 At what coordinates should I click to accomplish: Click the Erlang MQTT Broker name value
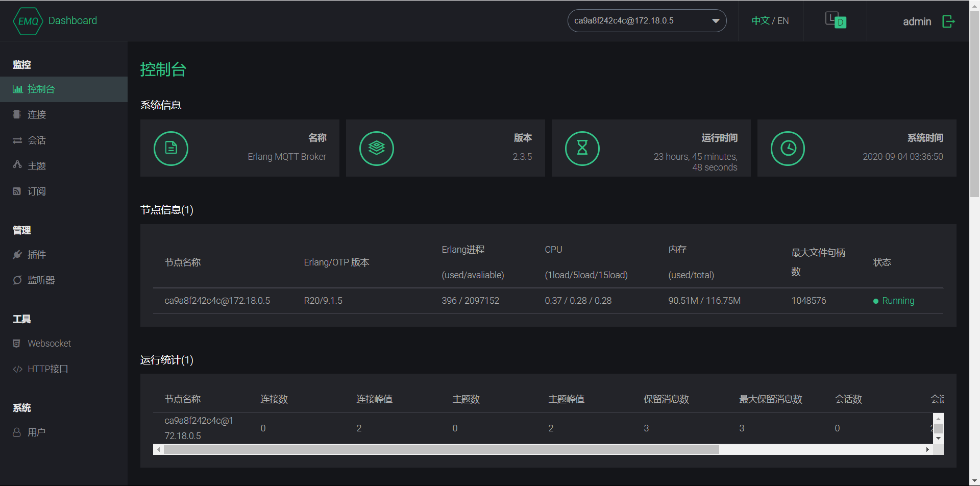[x=286, y=157]
